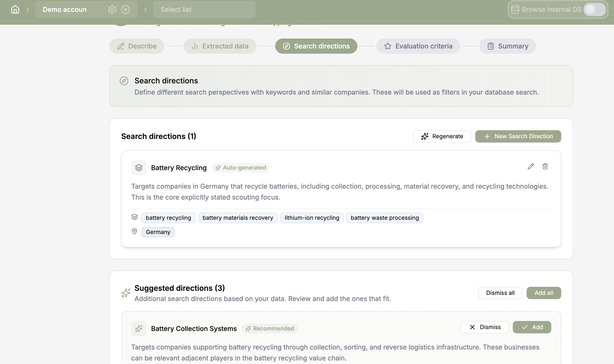Select the battery recycling keyword tag

point(168,218)
